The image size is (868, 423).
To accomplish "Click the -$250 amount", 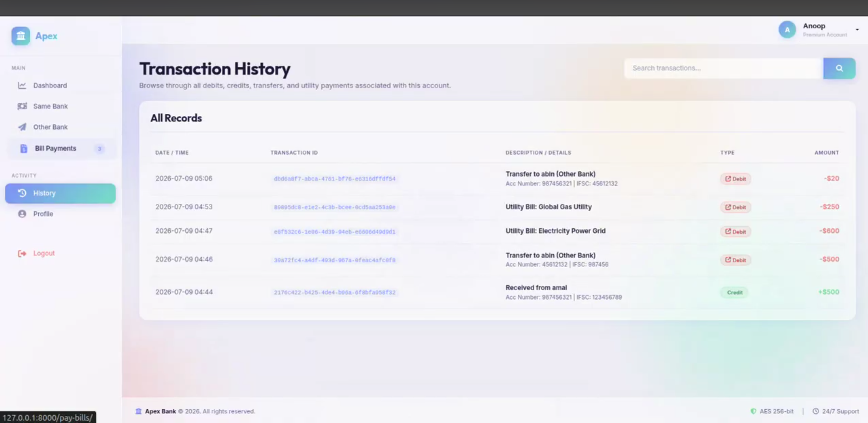I will [829, 207].
